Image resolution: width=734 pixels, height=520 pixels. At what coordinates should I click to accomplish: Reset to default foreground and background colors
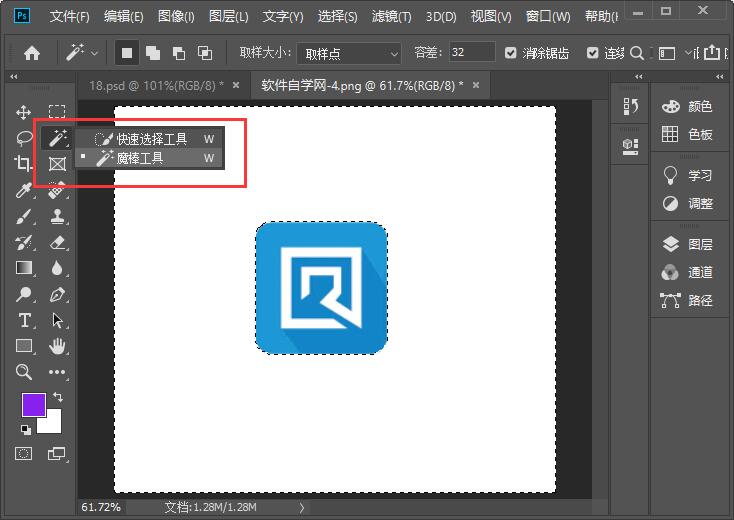[26, 429]
